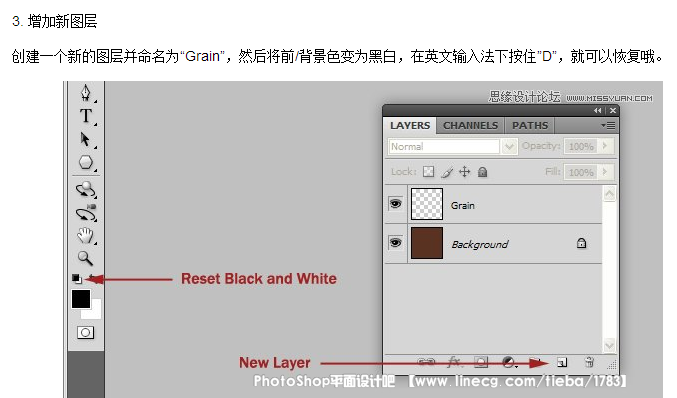Create a new layer

562,362
